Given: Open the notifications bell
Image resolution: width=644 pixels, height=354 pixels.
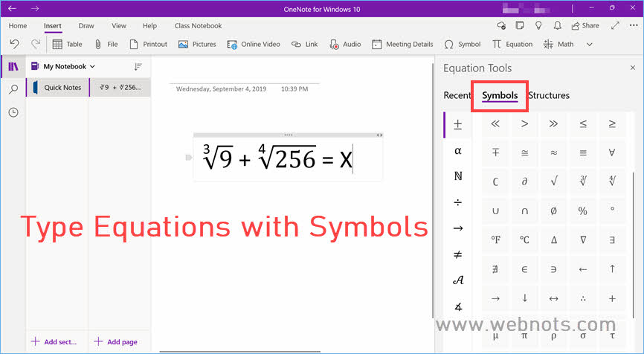Looking at the screenshot, I should point(557,25).
